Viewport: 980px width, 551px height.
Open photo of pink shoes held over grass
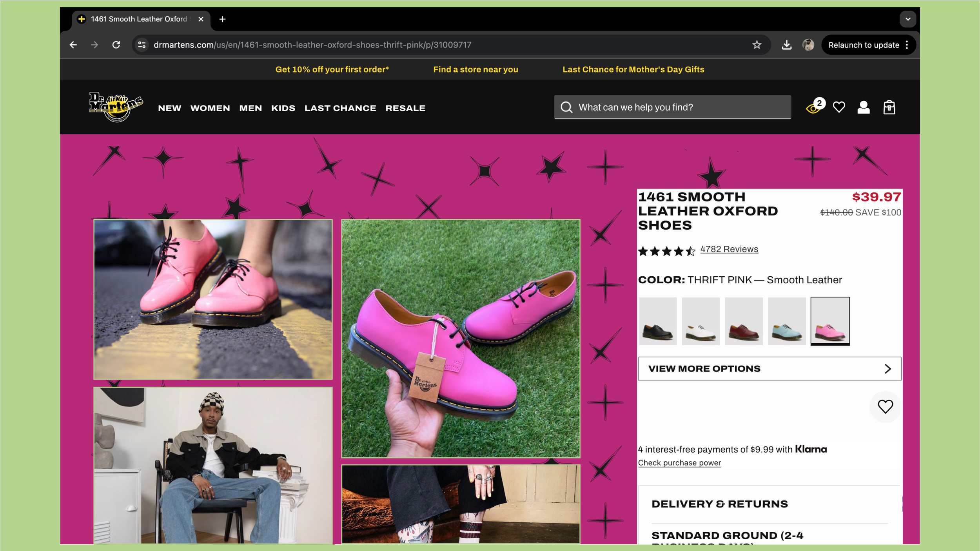pos(461,339)
